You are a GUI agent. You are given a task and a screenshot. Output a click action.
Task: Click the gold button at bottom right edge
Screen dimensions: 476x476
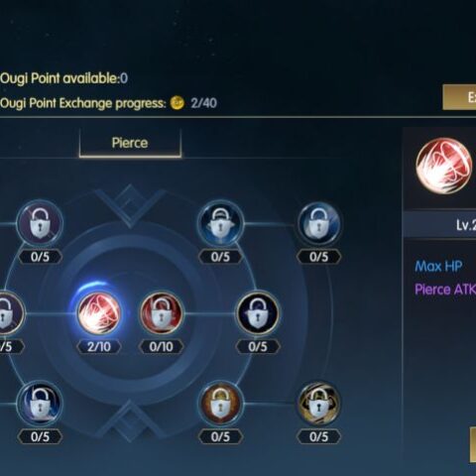point(473,444)
